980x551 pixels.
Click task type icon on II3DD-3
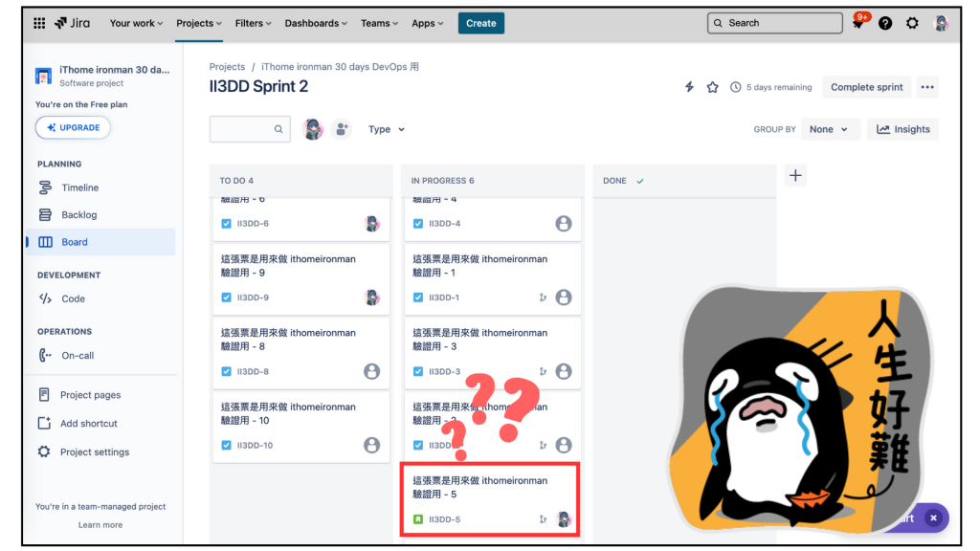click(x=418, y=371)
